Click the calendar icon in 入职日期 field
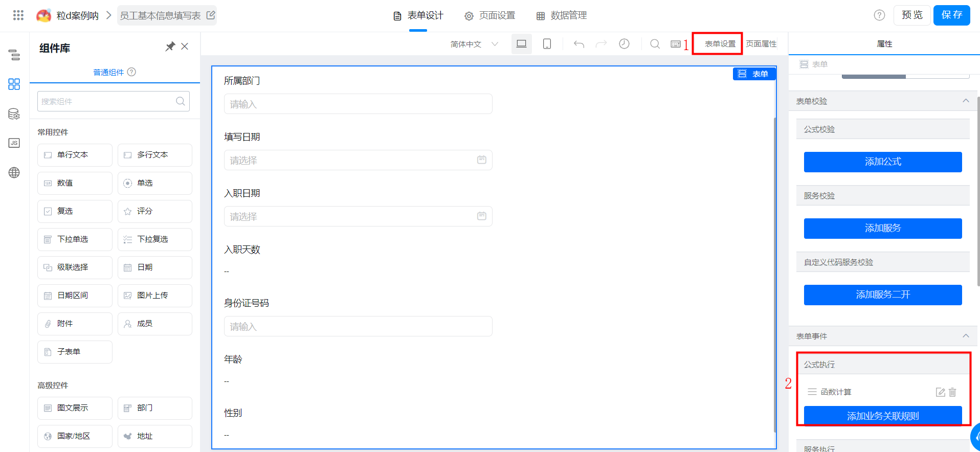 tap(481, 216)
